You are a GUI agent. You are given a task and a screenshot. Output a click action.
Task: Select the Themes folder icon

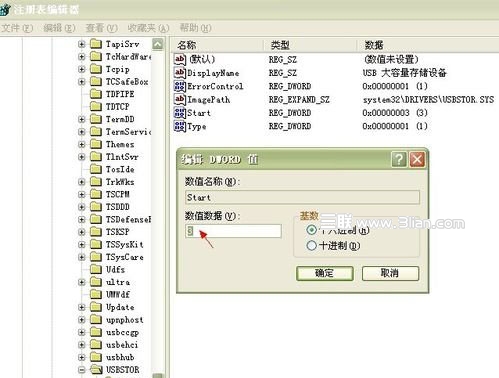96,144
